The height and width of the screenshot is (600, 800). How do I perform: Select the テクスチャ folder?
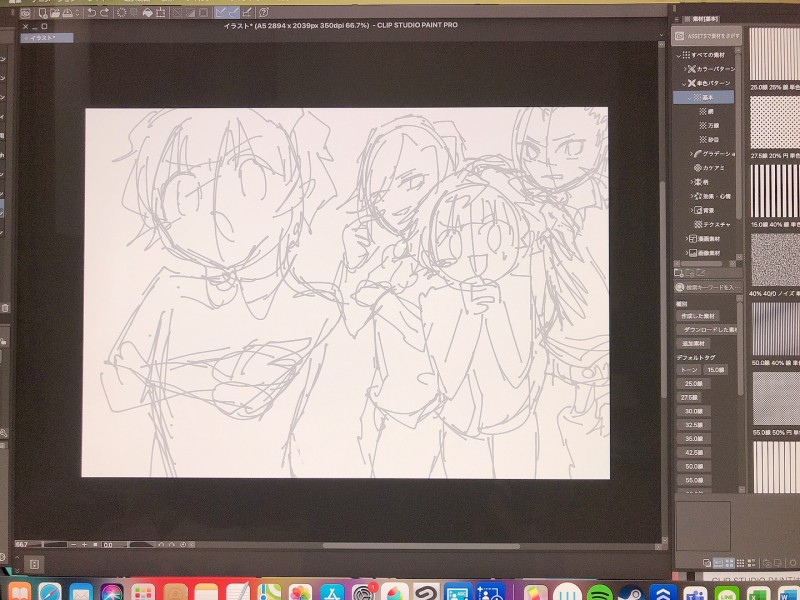coord(712,224)
